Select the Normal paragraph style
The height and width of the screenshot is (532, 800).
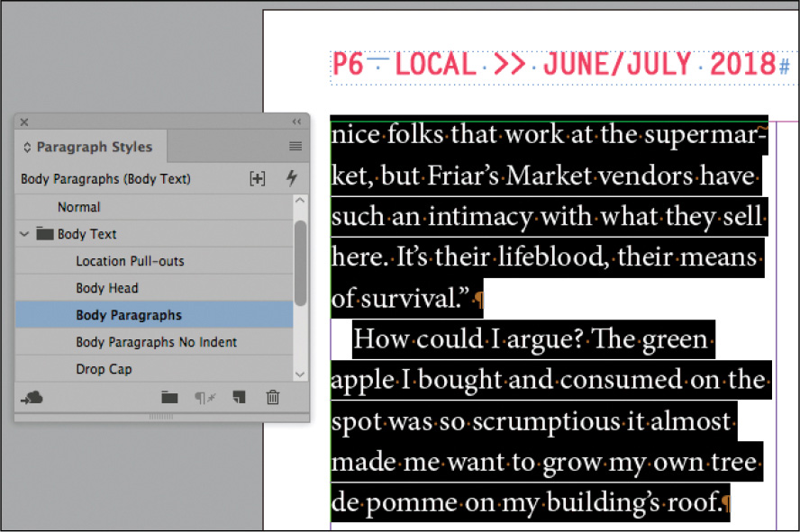coord(154,207)
